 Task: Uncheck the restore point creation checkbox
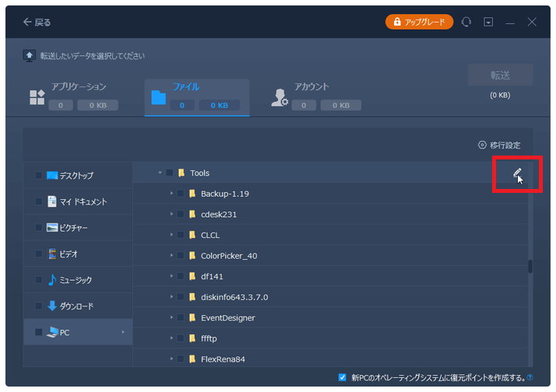click(343, 378)
